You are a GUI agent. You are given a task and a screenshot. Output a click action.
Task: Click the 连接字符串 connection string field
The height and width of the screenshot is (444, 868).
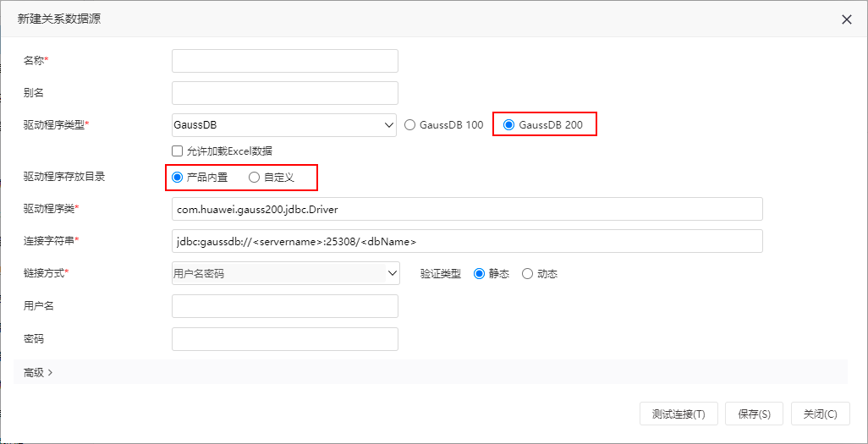coord(468,241)
